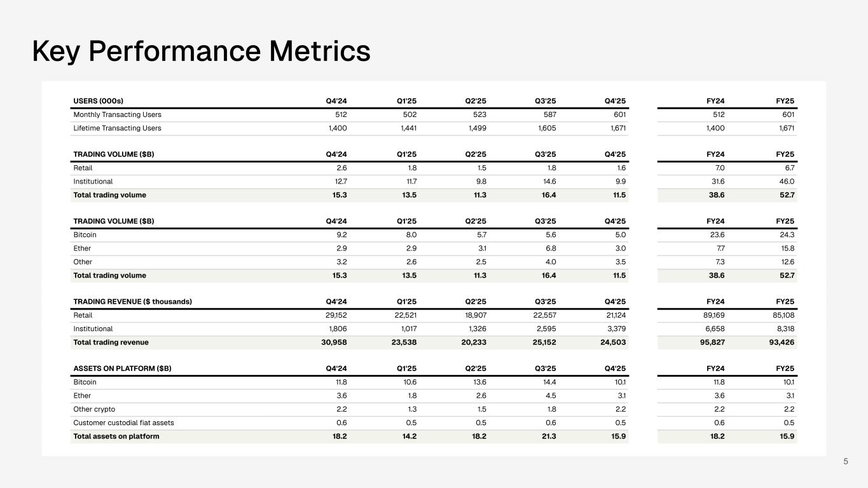Click the Customer custodial fiat assets label
Screen dimensions: 868x488
[x=123, y=423]
